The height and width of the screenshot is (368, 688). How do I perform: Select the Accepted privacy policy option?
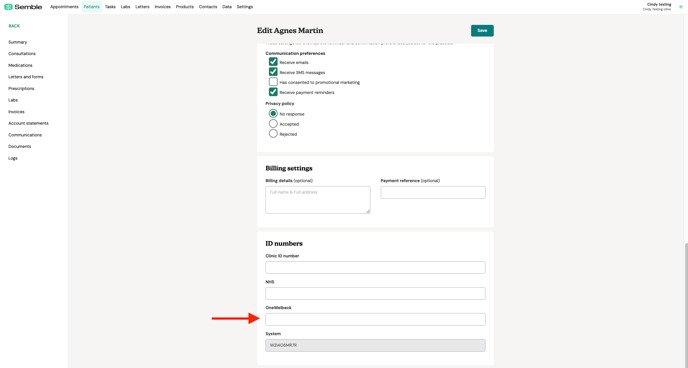click(x=273, y=124)
